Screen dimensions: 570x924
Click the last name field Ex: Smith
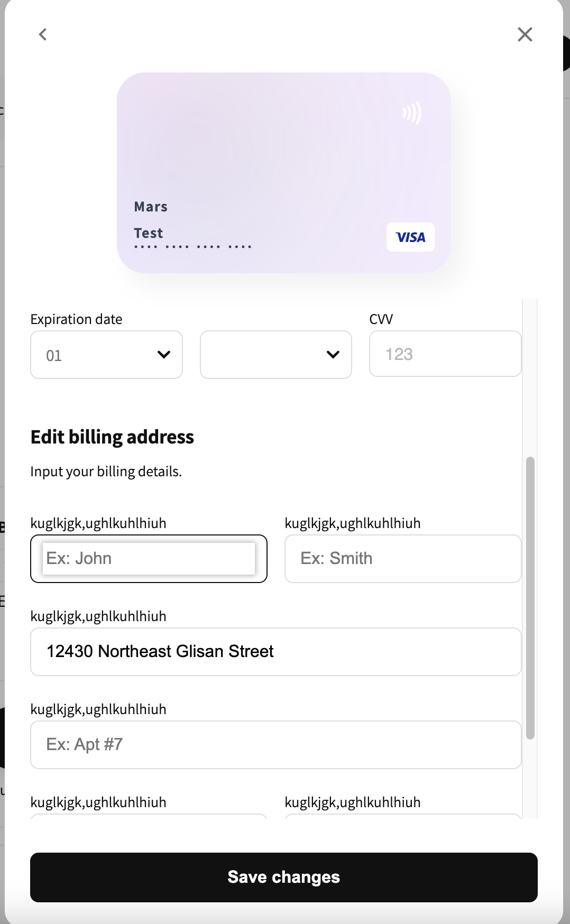(403, 559)
